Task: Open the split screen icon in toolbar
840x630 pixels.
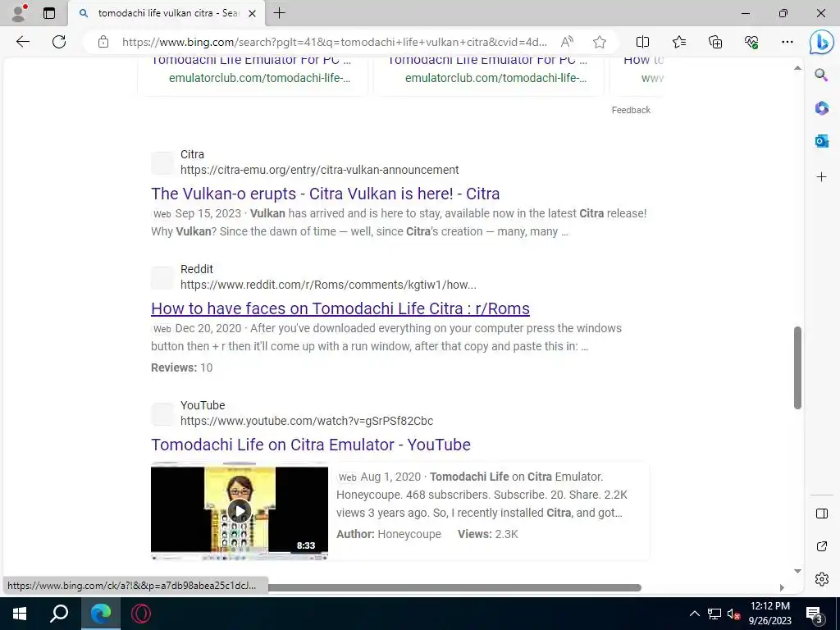Action: tap(642, 42)
